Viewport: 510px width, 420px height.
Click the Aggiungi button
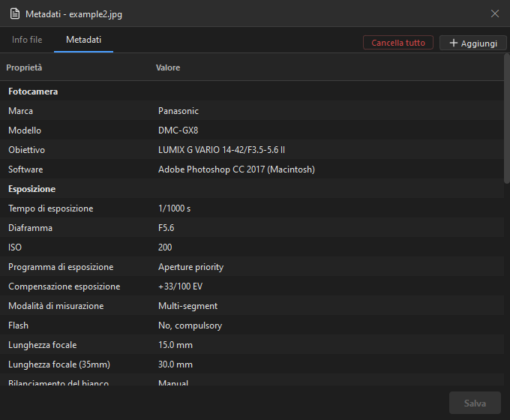[473, 43]
